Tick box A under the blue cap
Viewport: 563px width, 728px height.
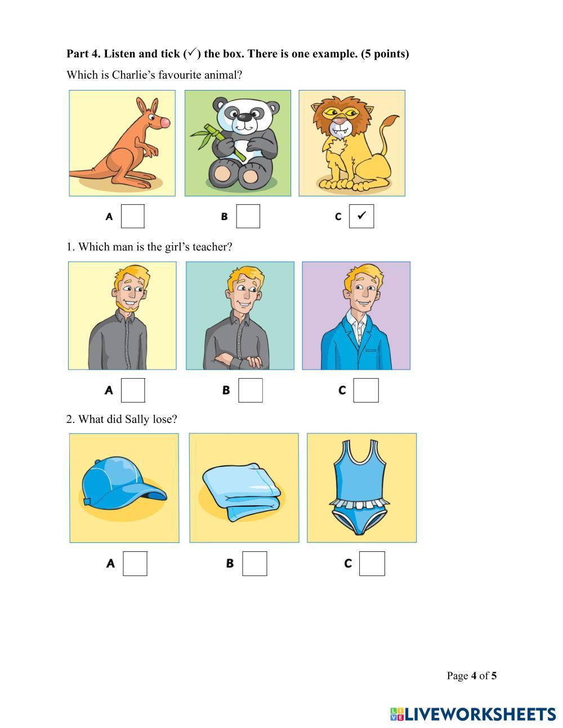click(135, 563)
